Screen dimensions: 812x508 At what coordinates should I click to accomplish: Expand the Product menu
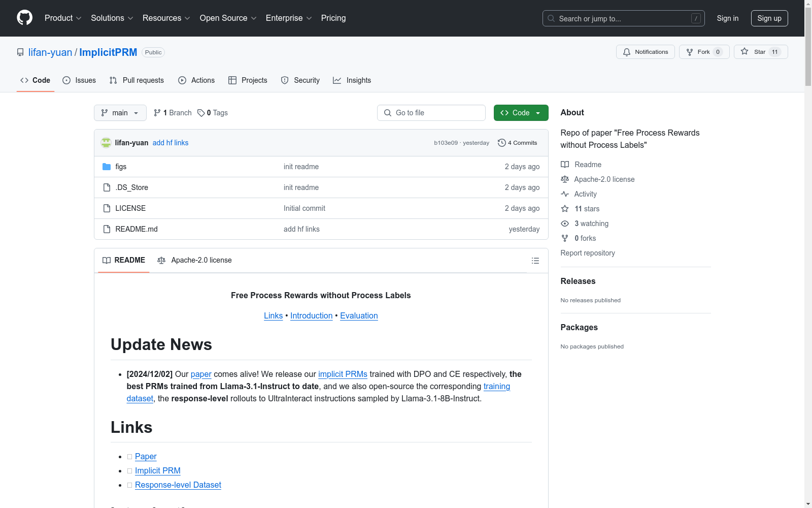[63, 18]
